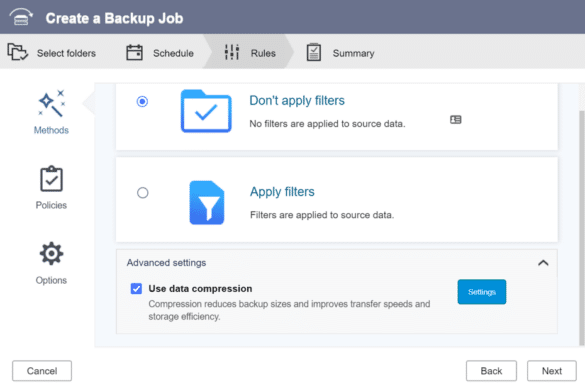Screen dimensions: 585x390
Task: Click the folder checkmark icon
Action: pos(206,111)
